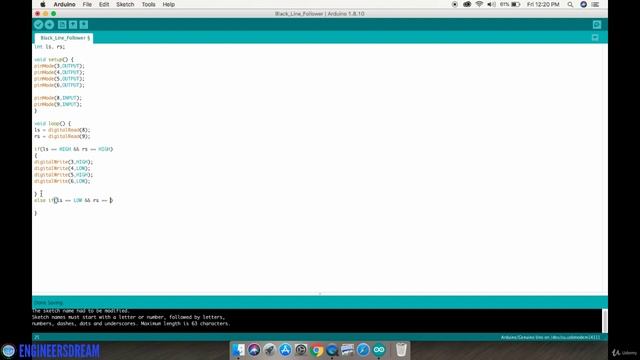Image resolution: width=640 pixels, height=360 pixels.
Task: Click the 'pinMode(8,INPUT);' line
Action: (x=58, y=98)
